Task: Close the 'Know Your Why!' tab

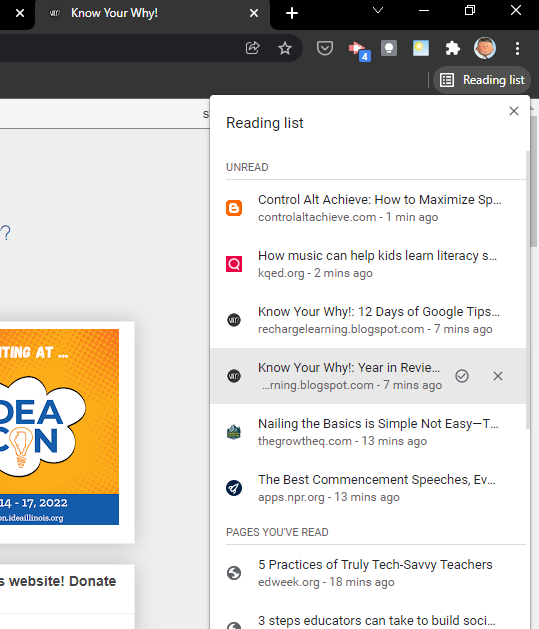Action: pyautogui.click(x=254, y=13)
